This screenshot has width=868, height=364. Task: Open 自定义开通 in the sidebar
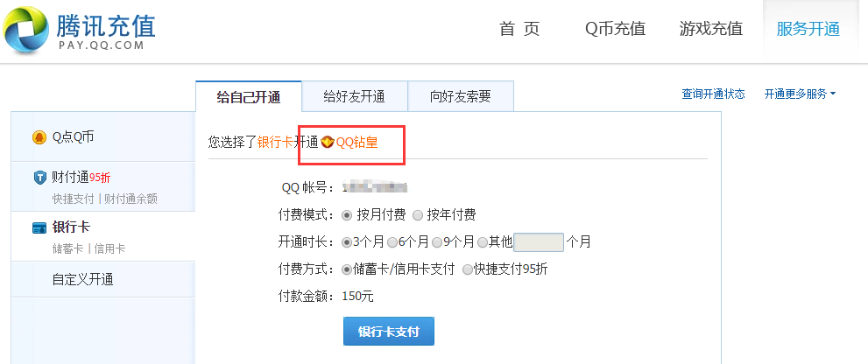click(82, 280)
